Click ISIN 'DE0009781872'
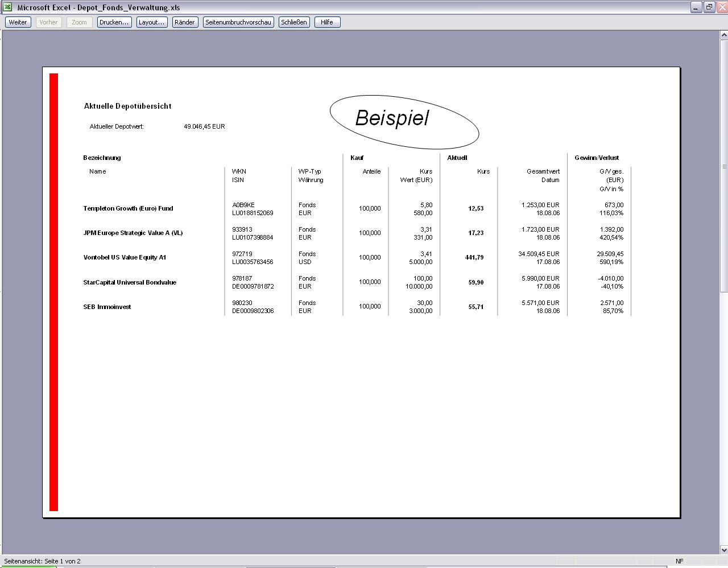The image size is (728, 568). pos(253,286)
